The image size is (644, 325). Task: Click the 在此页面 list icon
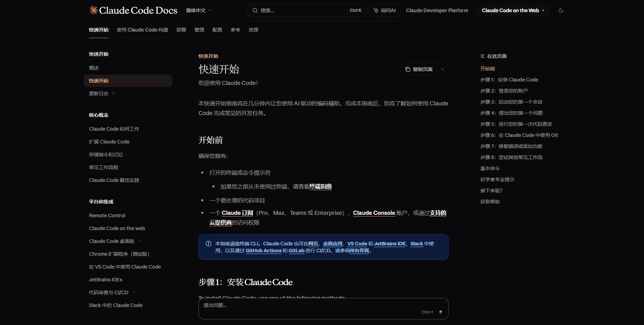482,56
